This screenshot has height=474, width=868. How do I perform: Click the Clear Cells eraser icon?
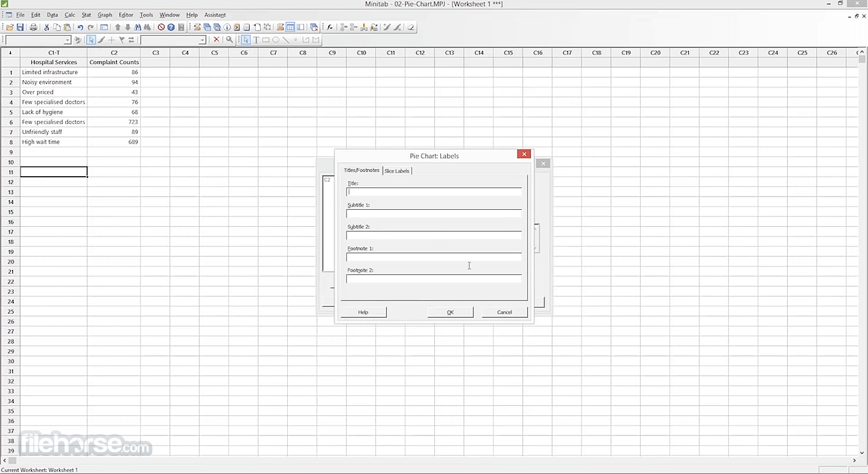(411, 27)
